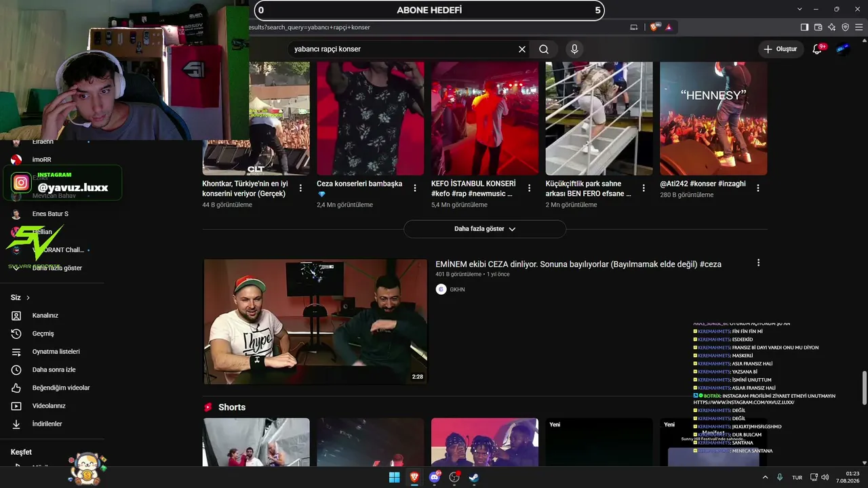Open options for Küçükçiftlik park short
The width and height of the screenshot is (868, 488).
[x=644, y=188]
